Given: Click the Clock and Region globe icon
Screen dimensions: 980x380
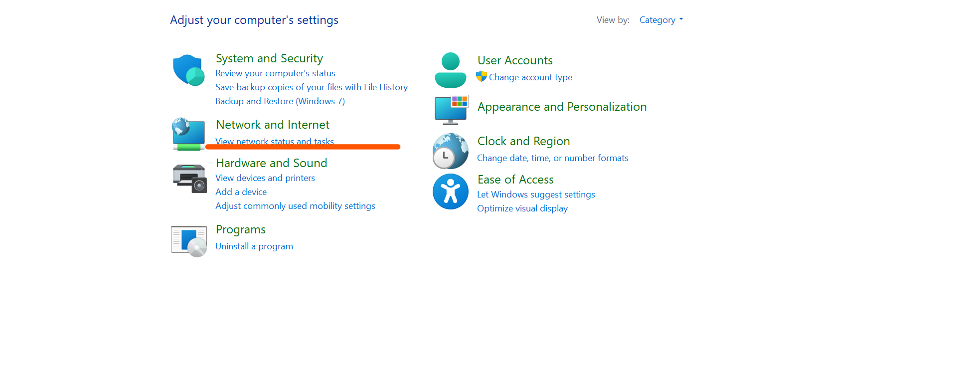Looking at the screenshot, I should [451, 151].
